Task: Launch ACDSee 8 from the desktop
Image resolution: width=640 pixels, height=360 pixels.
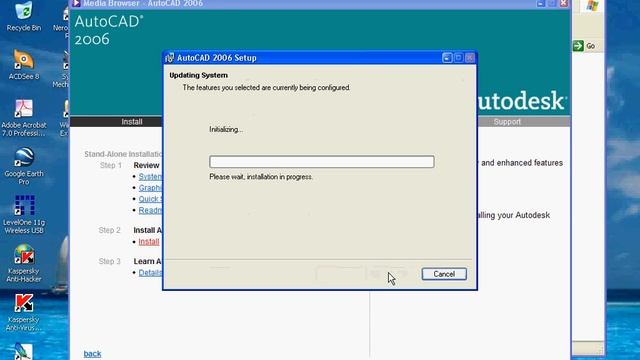Action: 24,65
